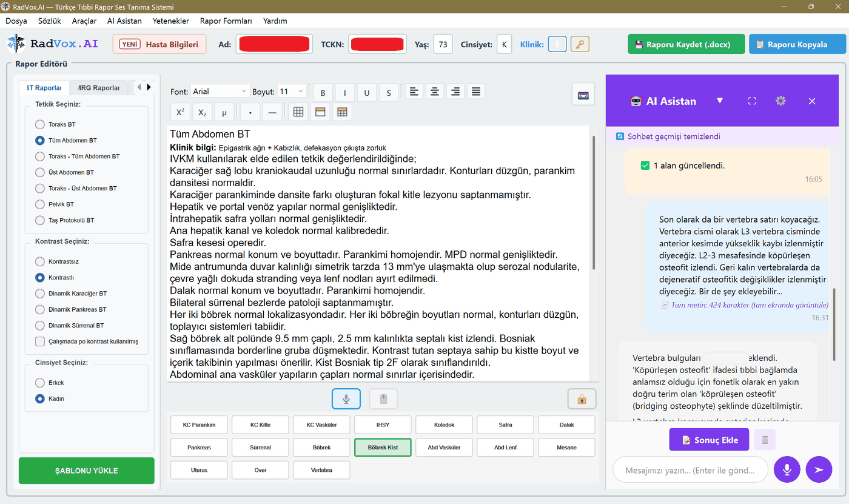
Task: Click the report editor vertical scrollbar
Action: tap(594, 203)
